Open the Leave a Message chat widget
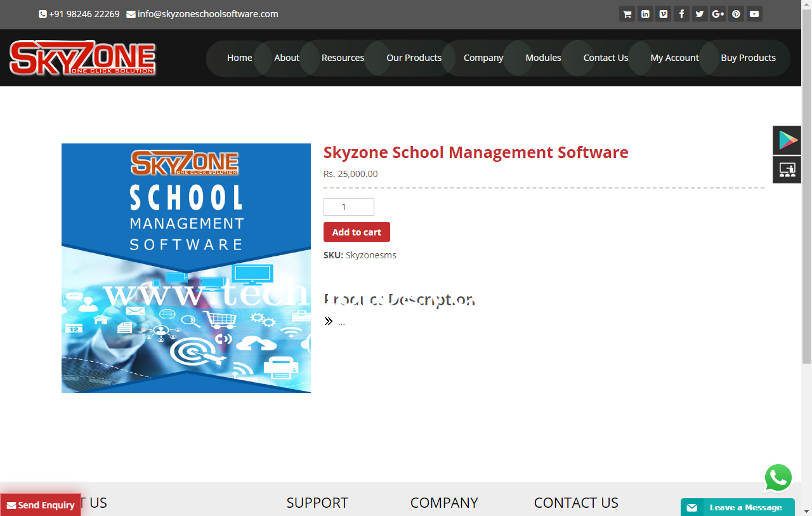Image resolution: width=812 pixels, height=516 pixels. [737, 507]
